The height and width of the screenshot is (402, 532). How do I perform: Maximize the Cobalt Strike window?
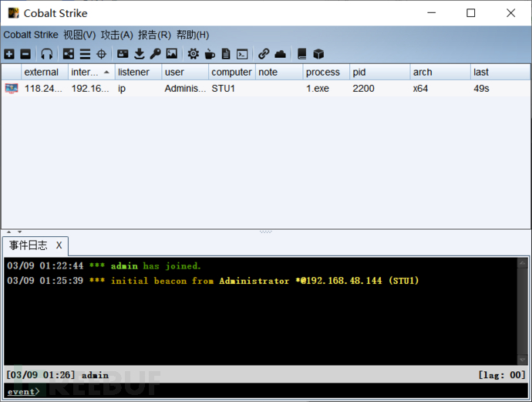pyautogui.click(x=470, y=13)
